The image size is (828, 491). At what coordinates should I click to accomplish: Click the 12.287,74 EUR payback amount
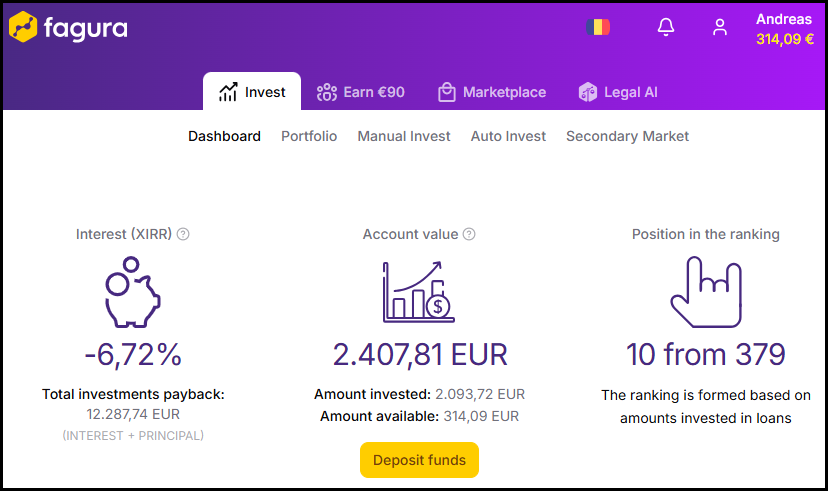(x=133, y=414)
